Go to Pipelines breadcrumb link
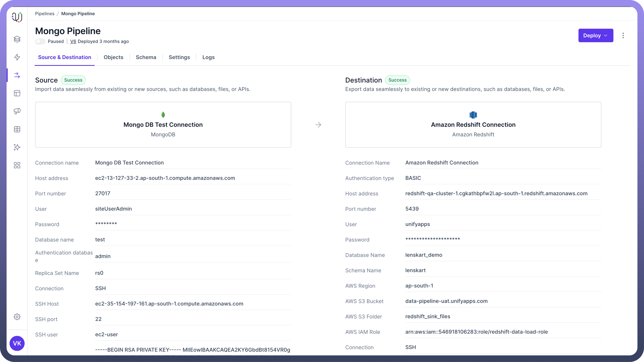Image resolution: width=644 pixels, height=362 pixels. pyautogui.click(x=45, y=13)
